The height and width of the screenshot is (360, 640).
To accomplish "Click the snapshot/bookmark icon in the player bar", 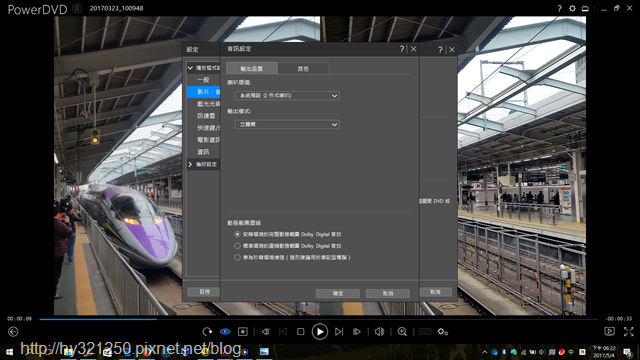I will (x=243, y=331).
